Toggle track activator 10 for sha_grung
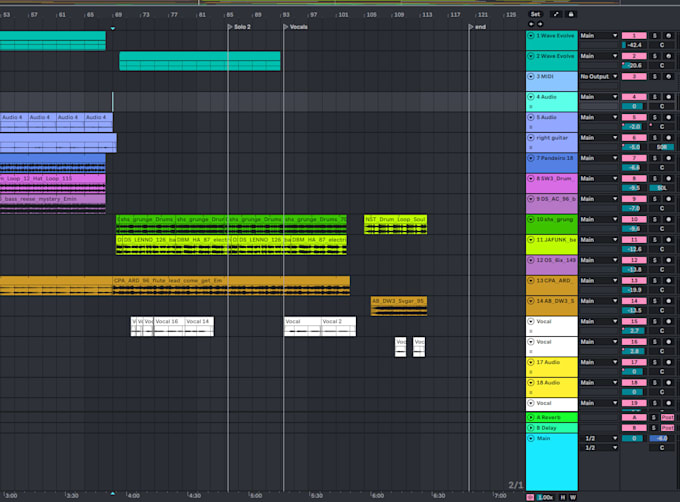 (x=634, y=219)
